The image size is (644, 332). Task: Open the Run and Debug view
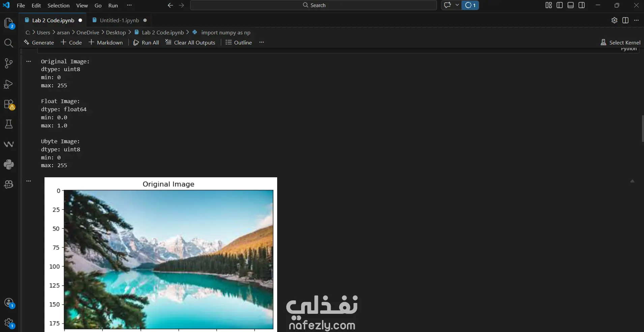pos(9,84)
